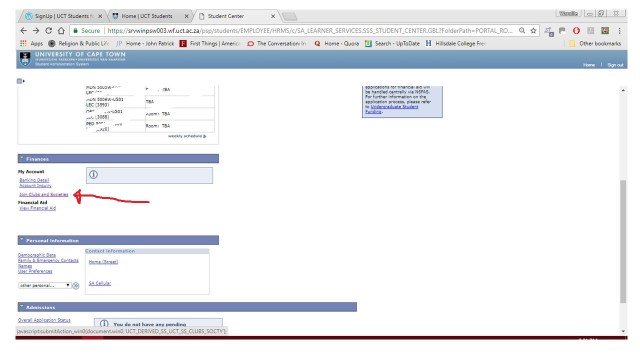The height and width of the screenshot is (360, 640).
Task: Open Home (Street) address link
Action: [103, 262]
